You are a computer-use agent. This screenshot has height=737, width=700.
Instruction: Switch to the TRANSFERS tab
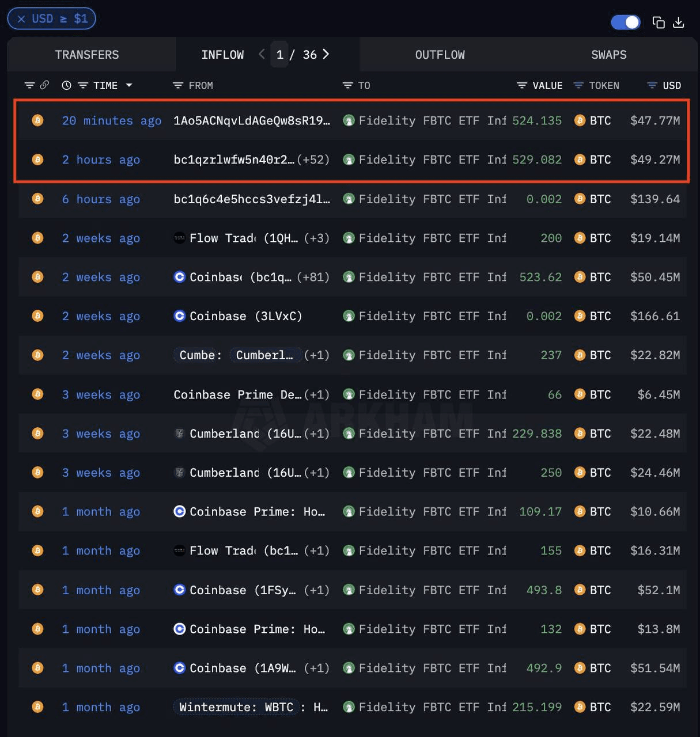(x=87, y=55)
